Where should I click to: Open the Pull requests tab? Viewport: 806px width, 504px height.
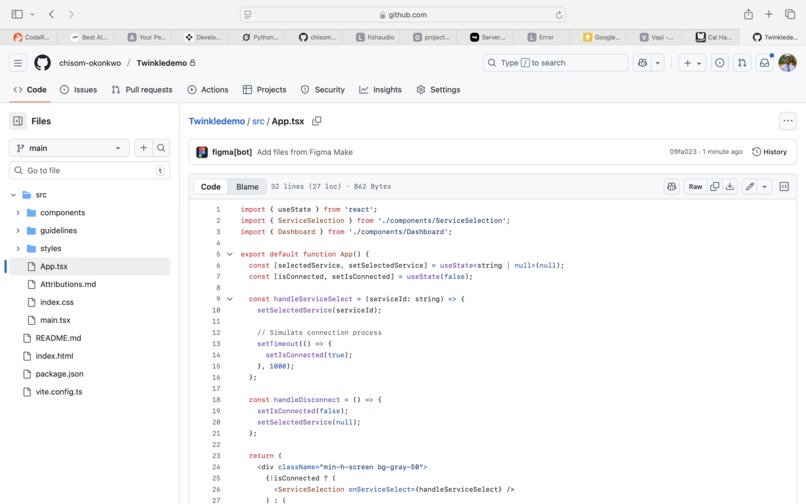click(x=142, y=89)
